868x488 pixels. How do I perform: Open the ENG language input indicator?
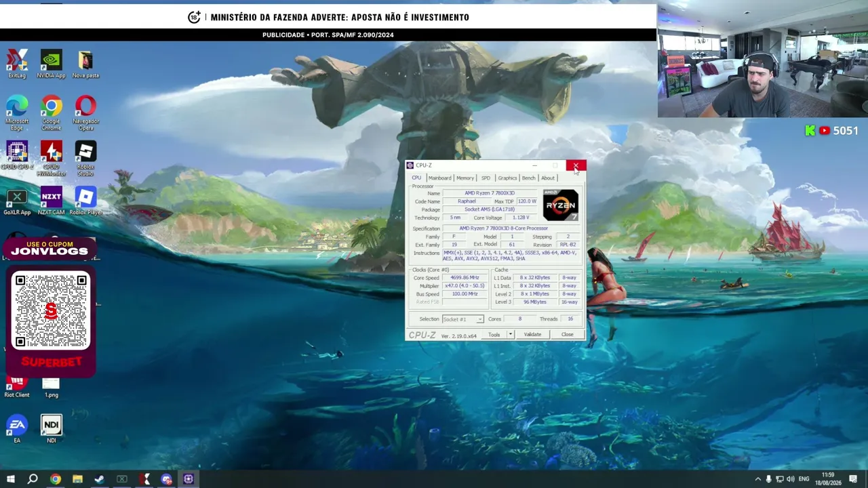pos(804,479)
